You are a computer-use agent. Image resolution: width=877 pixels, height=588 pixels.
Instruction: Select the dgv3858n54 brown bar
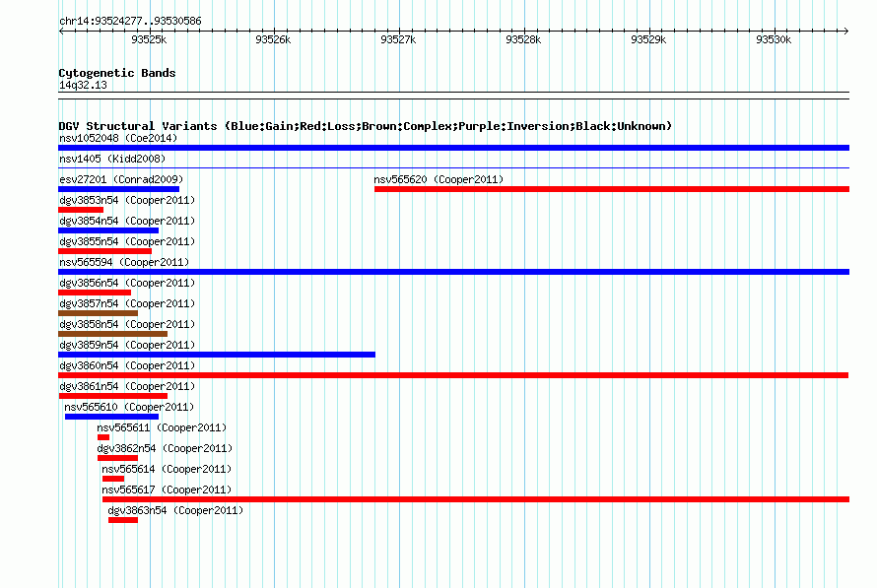point(113,334)
